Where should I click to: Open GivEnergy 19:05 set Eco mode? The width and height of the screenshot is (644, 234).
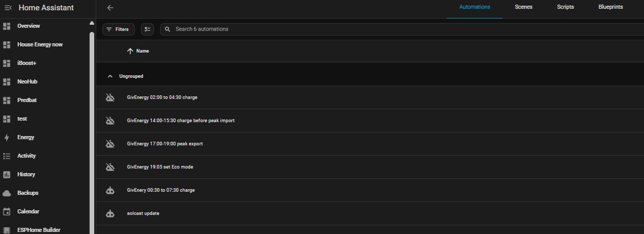coord(370,167)
